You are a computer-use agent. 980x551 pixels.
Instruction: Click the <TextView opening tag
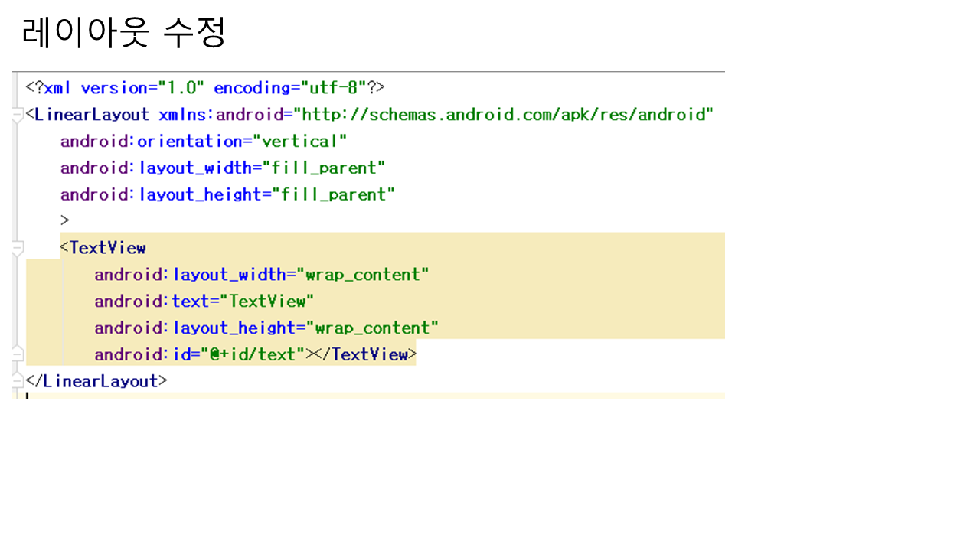pyautogui.click(x=103, y=248)
